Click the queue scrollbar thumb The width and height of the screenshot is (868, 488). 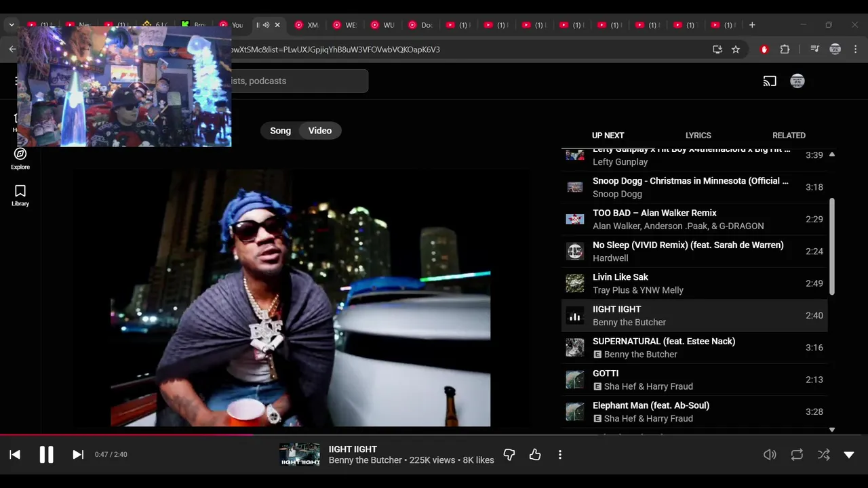pos(832,246)
